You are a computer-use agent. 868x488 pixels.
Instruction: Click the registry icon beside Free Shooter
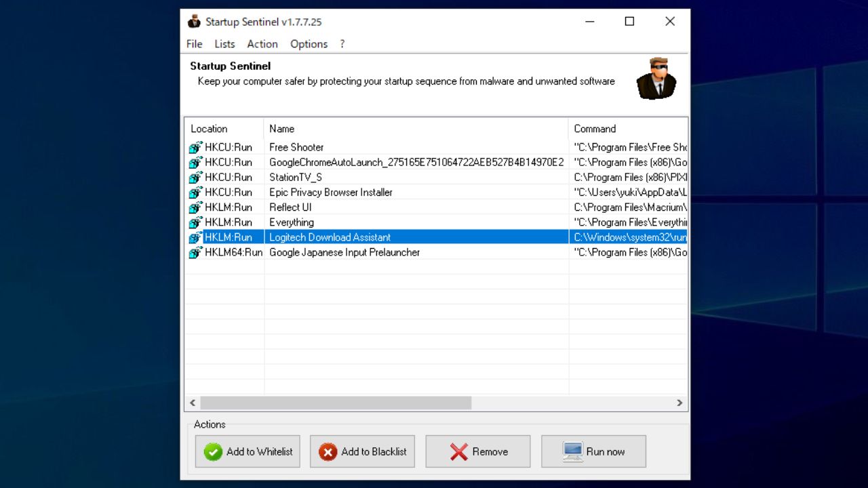(x=195, y=147)
